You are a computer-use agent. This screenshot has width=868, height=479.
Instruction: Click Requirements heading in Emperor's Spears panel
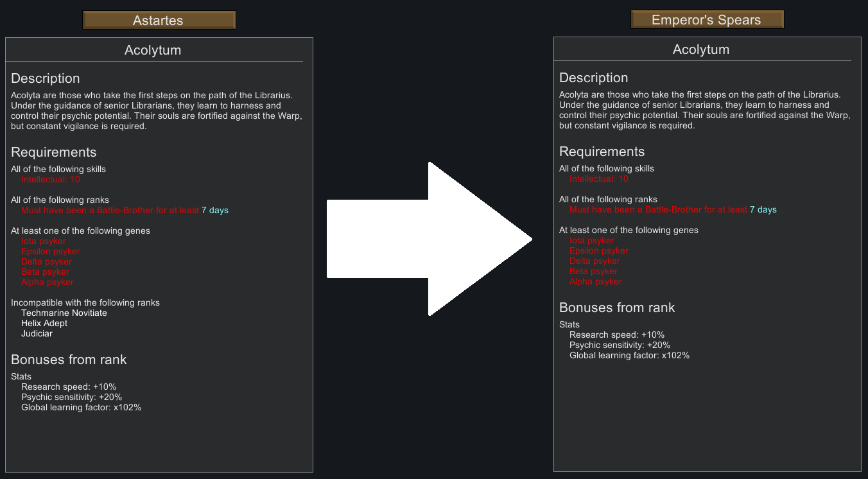pyautogui.click(x=602, y=152)
